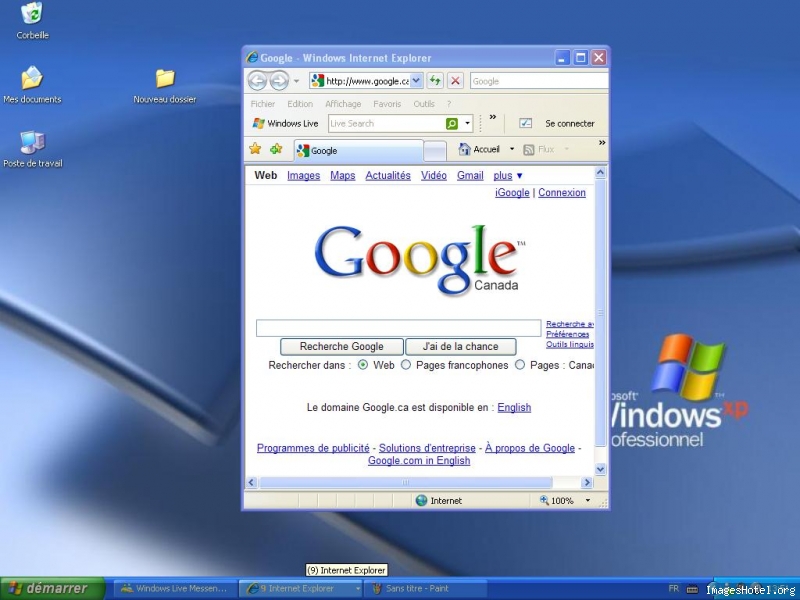The height and width of the screenshot is (600, 800).
Task: Open the Corbeille recycle bin desktop icon
Action: click(32, 14)
